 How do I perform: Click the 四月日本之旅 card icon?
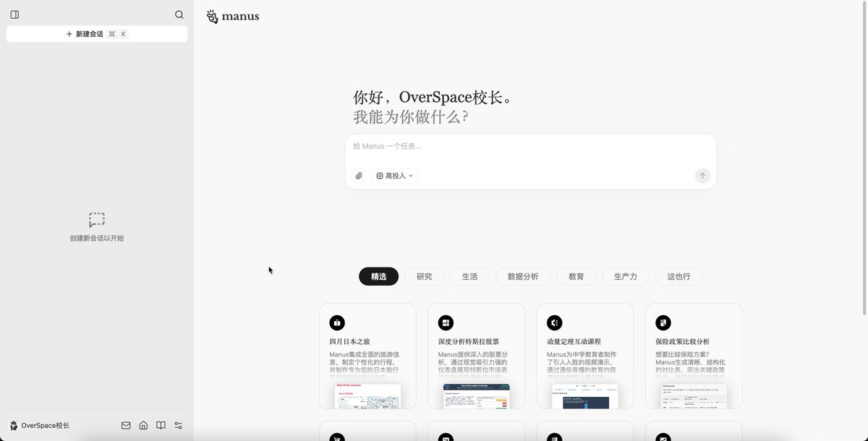coord(337,322)
